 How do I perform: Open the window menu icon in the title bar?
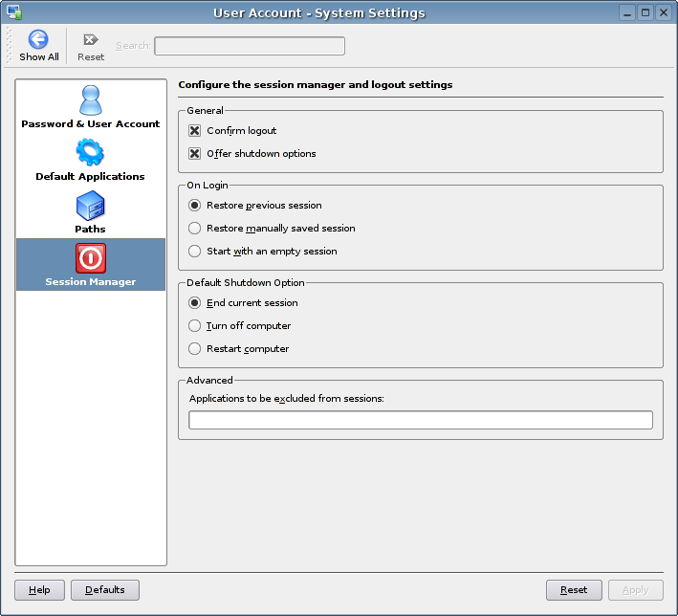(x=14, y=12)
